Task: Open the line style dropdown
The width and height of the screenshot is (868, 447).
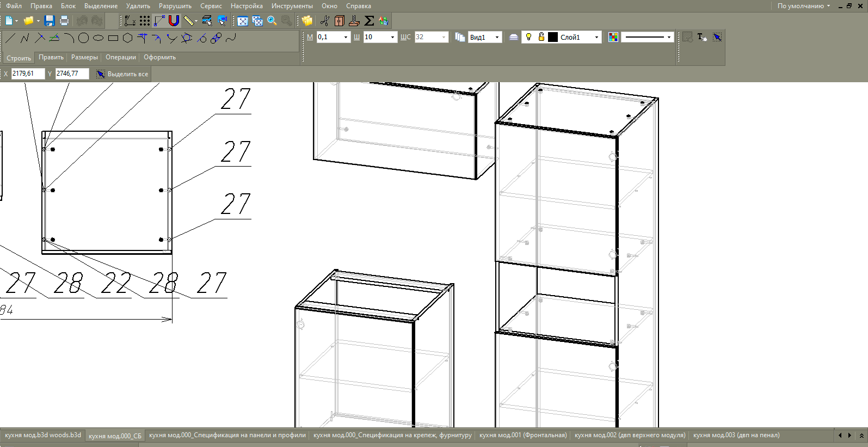Action: 648,37
